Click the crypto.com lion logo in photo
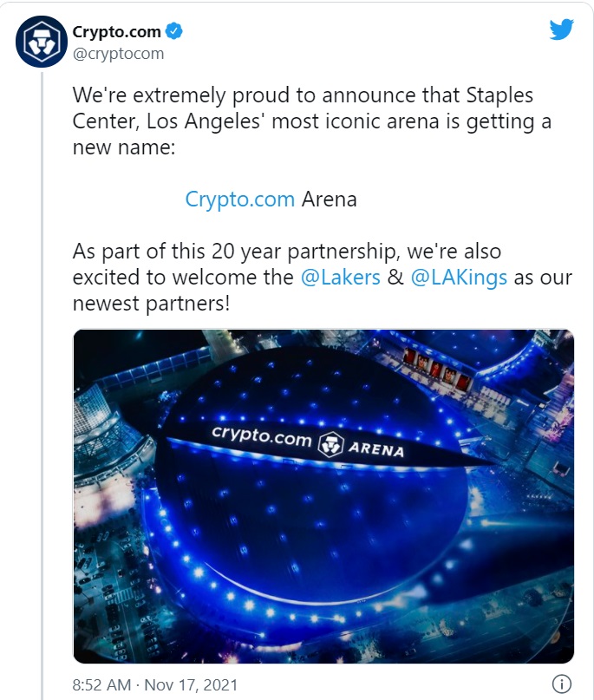Image resolution: width=594 pixels, height=700 pixels. pos(330,445)
